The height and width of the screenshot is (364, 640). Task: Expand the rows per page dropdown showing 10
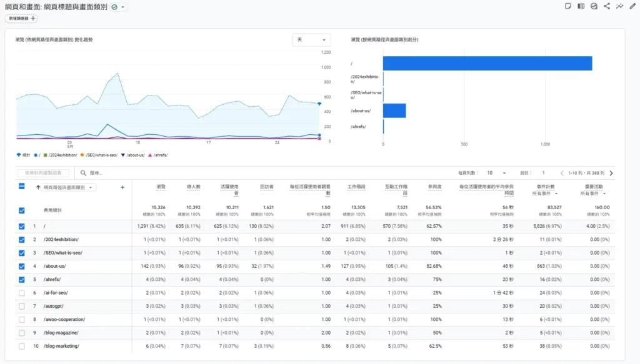(496, 173)
